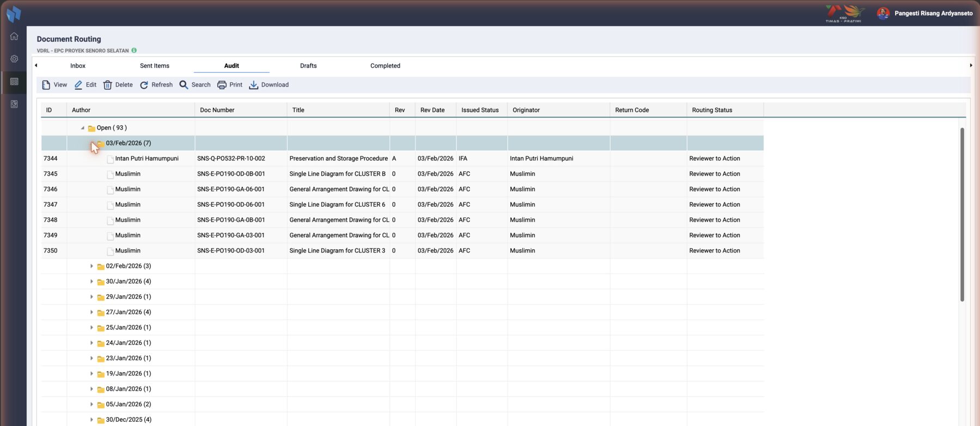Sort by the Originator column header
Viewport: 980px width, 426px height.
(x=559, y=110)
